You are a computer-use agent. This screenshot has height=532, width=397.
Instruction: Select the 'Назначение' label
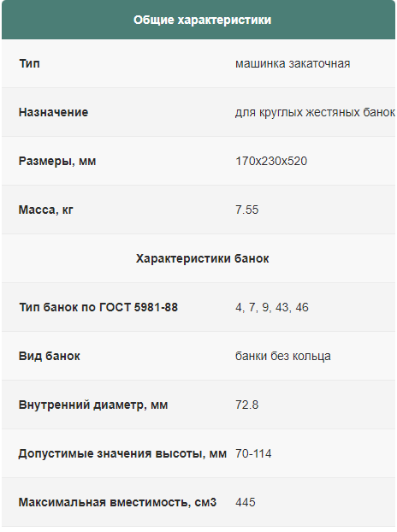point(53,112)
